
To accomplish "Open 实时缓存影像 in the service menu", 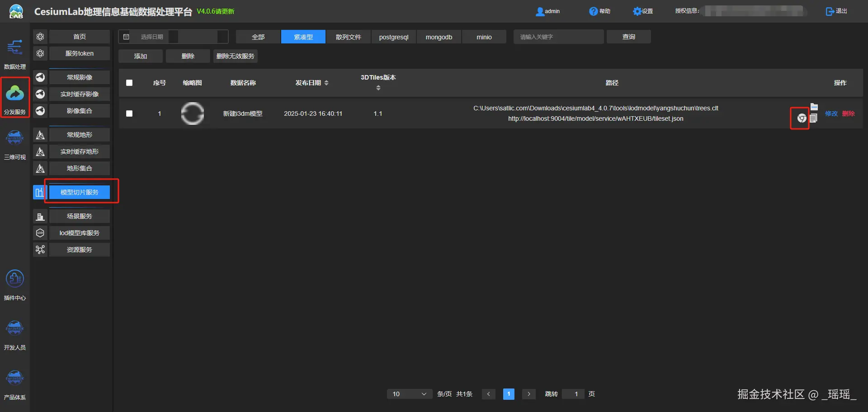I will tap(80, 94).
